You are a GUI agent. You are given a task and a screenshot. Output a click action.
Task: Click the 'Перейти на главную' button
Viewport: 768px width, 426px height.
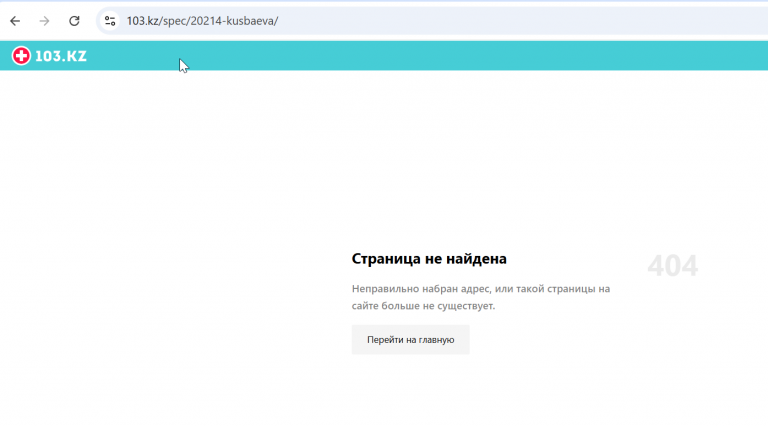pos(410,339)
